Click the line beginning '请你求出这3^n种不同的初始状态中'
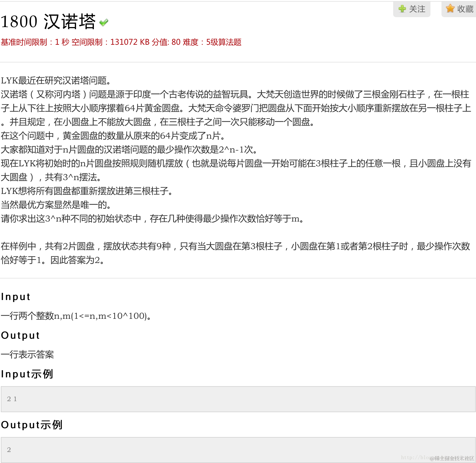Screen dimensions: 476x463 tap(153, 219)
